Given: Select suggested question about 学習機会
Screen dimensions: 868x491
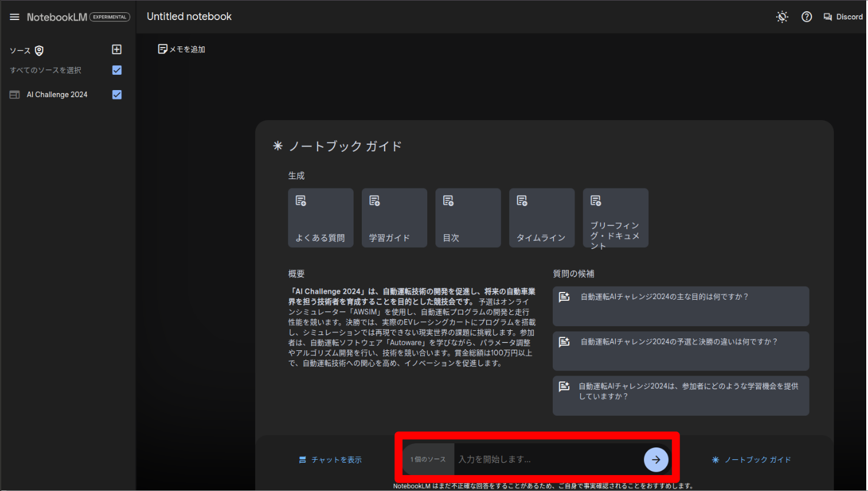Looking at the screenshot, I should pos(681,396).
